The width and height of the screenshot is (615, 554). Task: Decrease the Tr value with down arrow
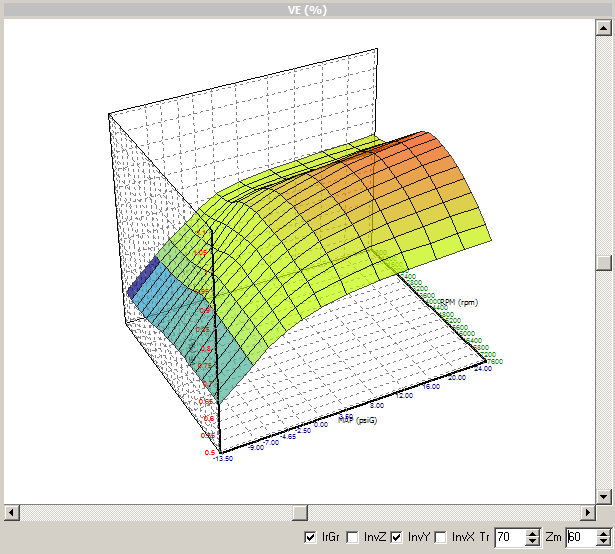click(533, 542)
